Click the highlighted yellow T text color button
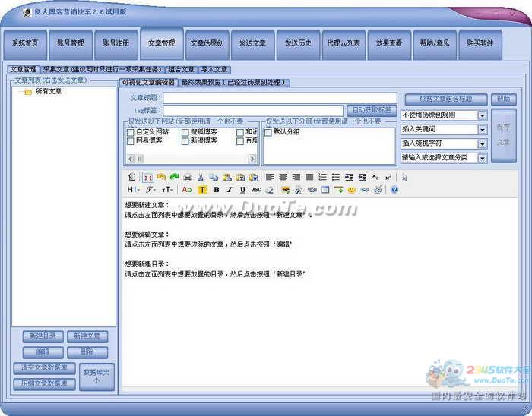The width and height of the screenshot is (532, 416). tap(203, 190)
